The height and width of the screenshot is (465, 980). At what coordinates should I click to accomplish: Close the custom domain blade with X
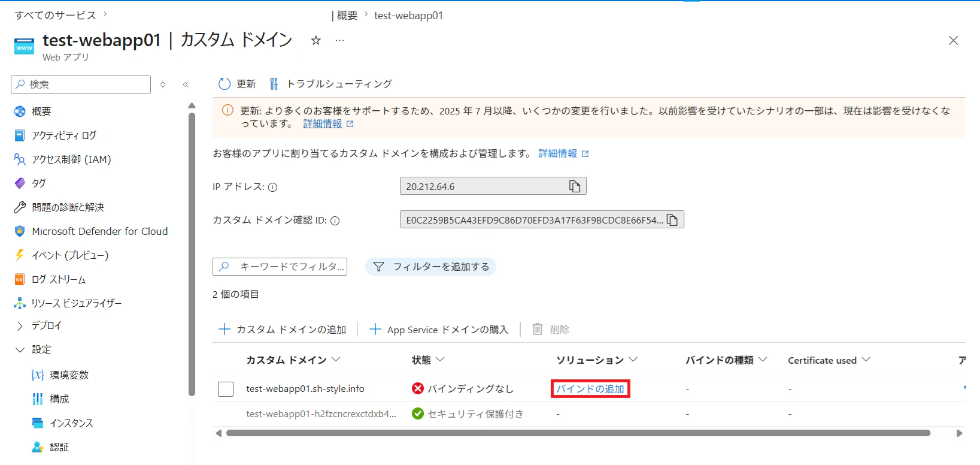(954, 40)
